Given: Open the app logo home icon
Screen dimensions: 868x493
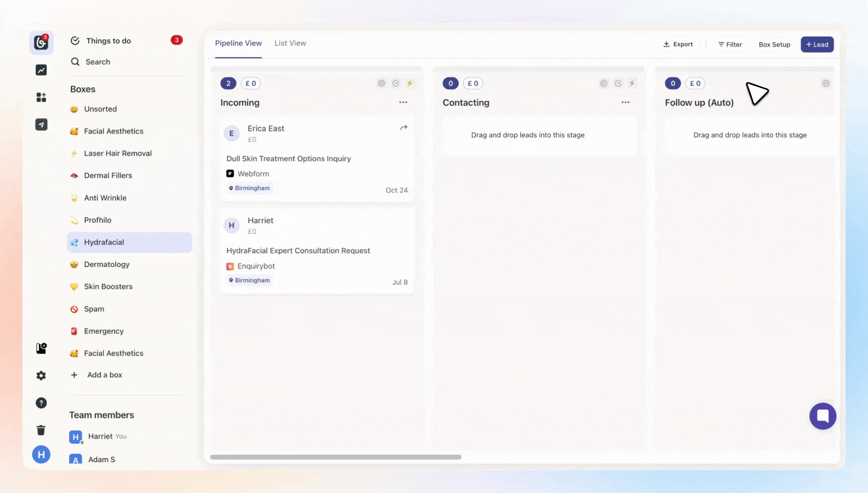Looking at the screenshot, I should point(41,42).
